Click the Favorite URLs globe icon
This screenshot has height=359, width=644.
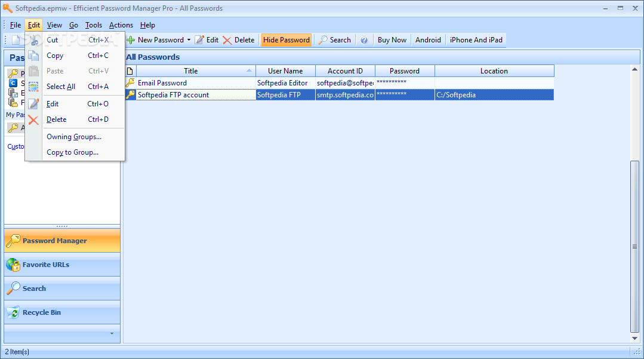[13, 265]
